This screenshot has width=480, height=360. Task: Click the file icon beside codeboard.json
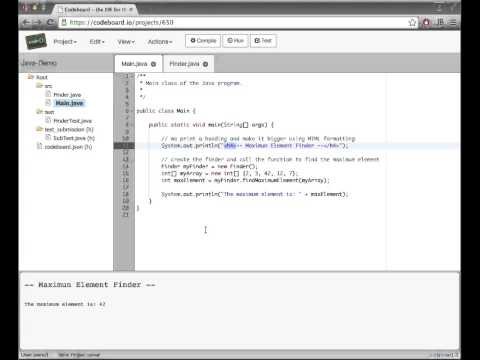click(x=39, y=146)
